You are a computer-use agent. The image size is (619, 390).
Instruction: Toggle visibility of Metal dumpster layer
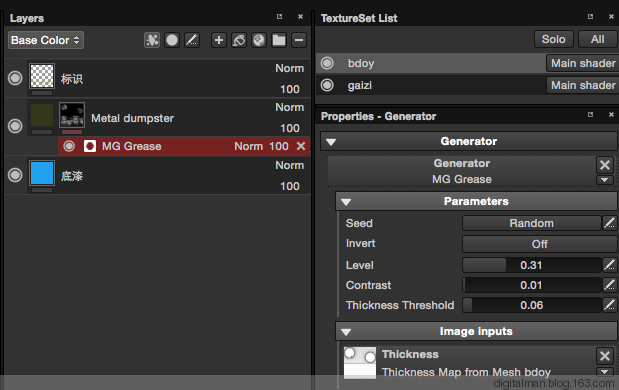pos(15,126)
